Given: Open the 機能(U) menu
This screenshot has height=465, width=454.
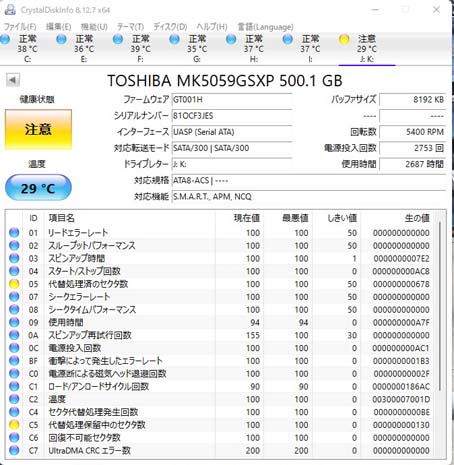Looking at the screenshot, I should pyautogui.click(x=94, y=27).
